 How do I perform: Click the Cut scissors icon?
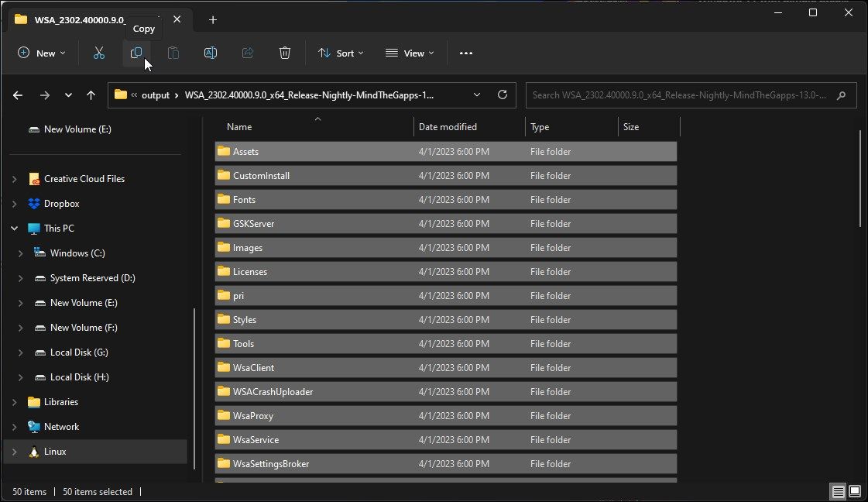tap(98, 53)
